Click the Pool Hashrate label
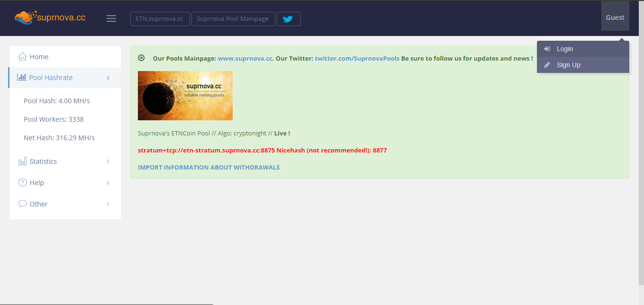The width and height of the screenshot is (644, 305). click(51, 78)
